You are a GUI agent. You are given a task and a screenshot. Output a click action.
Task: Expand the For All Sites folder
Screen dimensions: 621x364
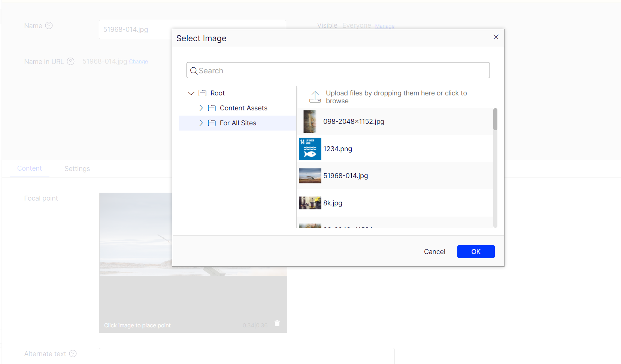pos(201,123)
